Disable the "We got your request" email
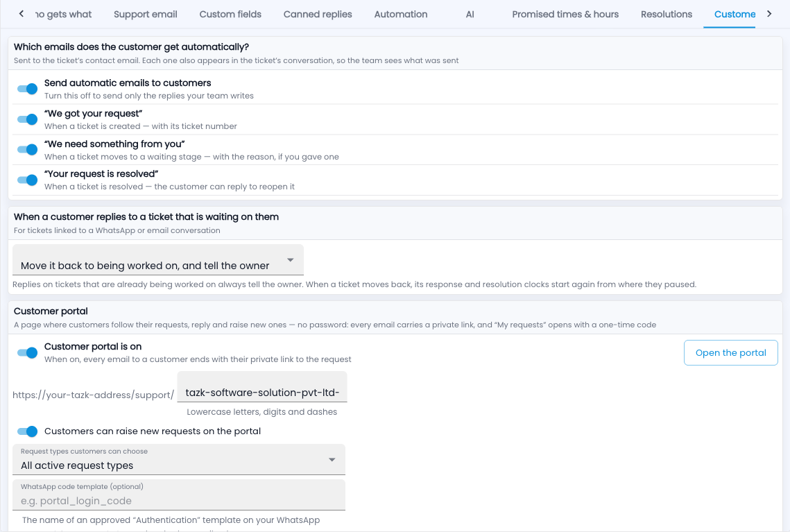This screenshot has width=790, height=532. 27,119
